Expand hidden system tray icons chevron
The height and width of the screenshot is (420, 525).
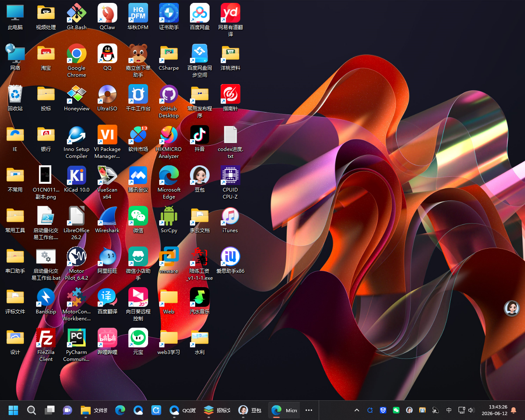[357, 410]
